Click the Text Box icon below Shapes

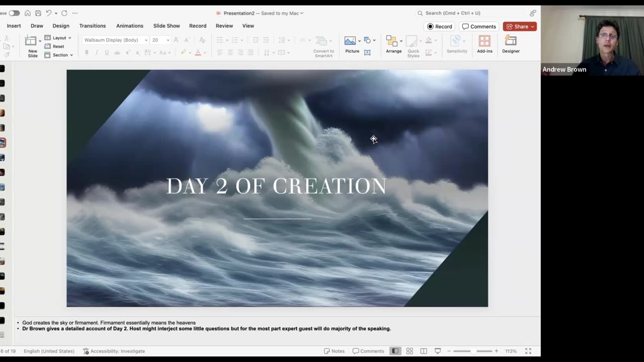[x=367, y=52]
